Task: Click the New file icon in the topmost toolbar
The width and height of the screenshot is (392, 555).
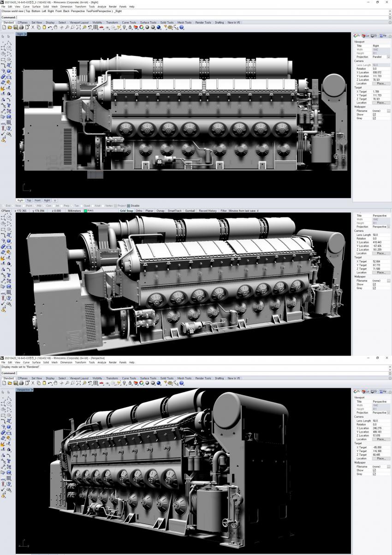Action: [4, 27]
